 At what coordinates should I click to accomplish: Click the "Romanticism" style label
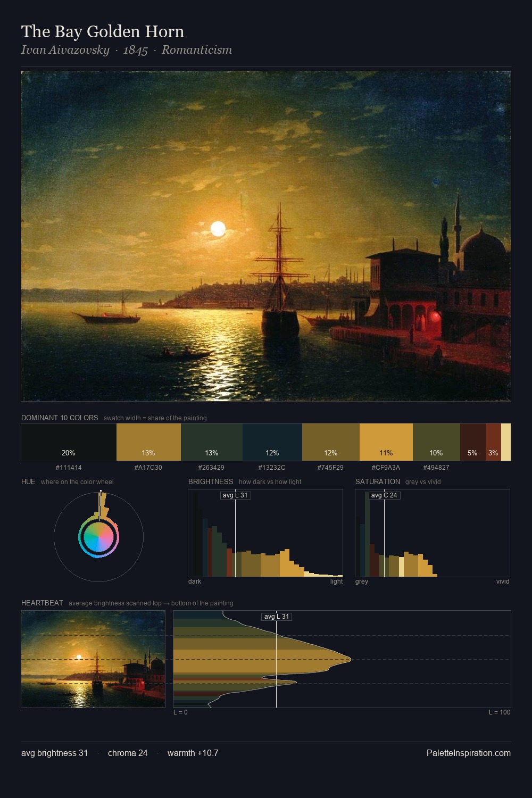197,50
